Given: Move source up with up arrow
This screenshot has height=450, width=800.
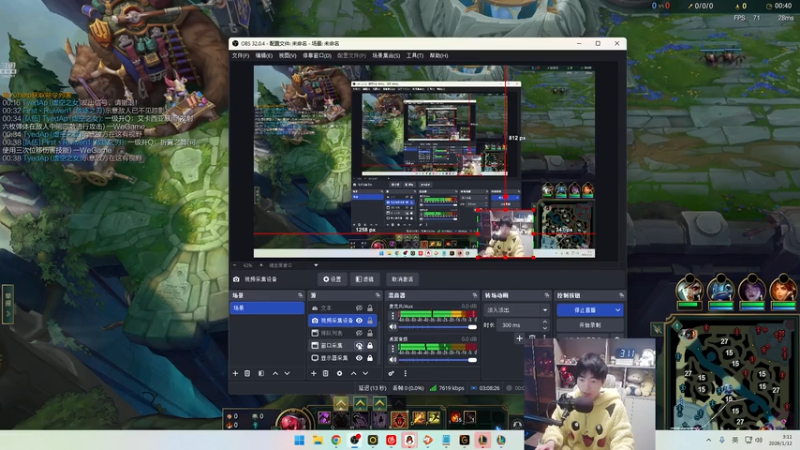Looking at the screenshot, I should pyautogui.click(x=353, y=373).
